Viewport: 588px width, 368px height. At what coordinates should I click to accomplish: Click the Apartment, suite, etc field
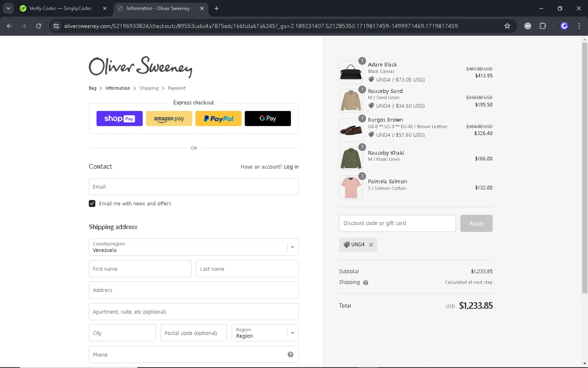pos(194,312)
